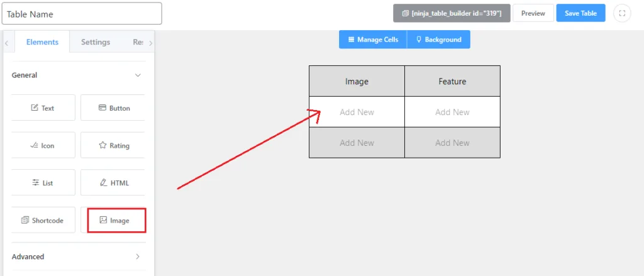Pick the Rating star element
The width and height of the screenshot is (644, 276).
point(113,145)
